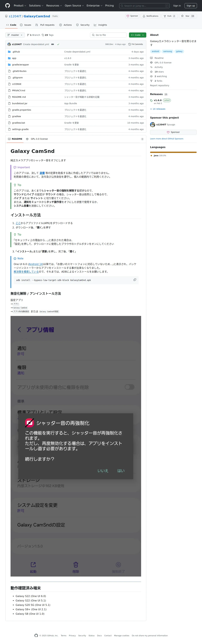Screen dimensions: 202x644
Task: Click the samsung topic tag
Action: coord(168,52)
